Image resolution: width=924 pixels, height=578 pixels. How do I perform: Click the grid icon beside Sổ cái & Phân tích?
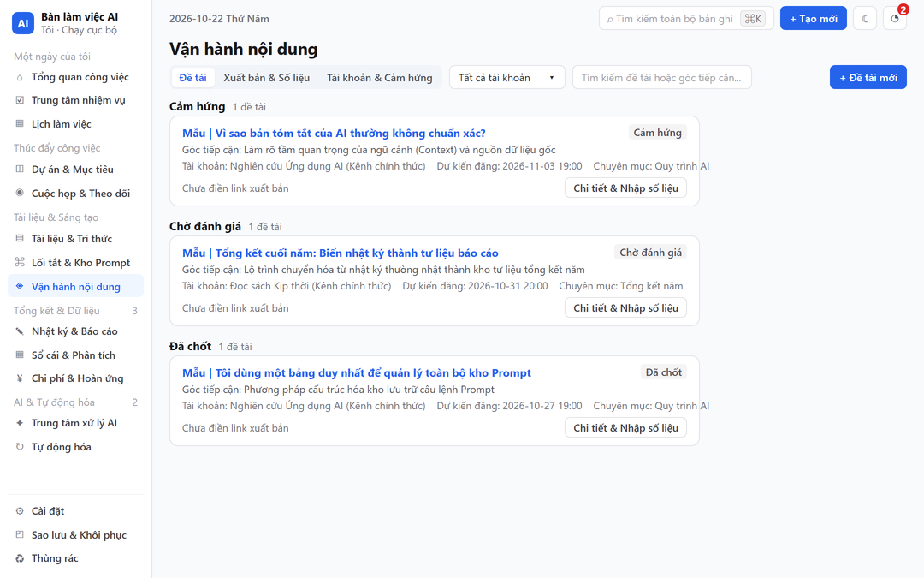tap(20, 355)
